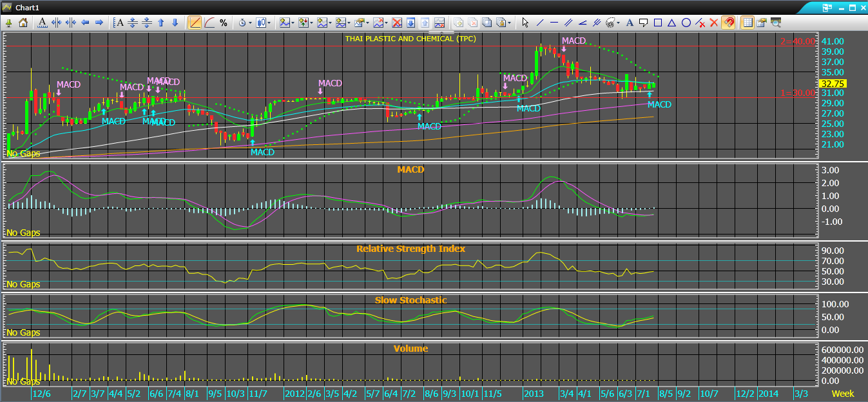
Task: Select the horizontal line drawing tool
Action: (554, 23)
